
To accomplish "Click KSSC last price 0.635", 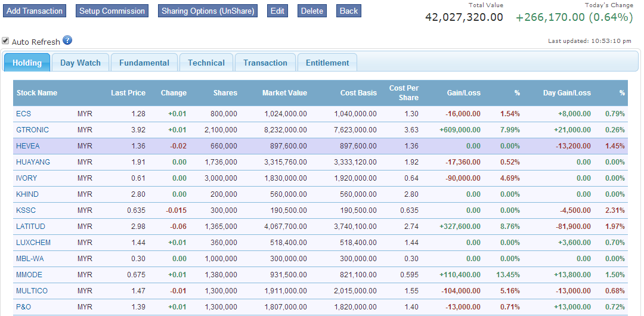I will (137, 210).
